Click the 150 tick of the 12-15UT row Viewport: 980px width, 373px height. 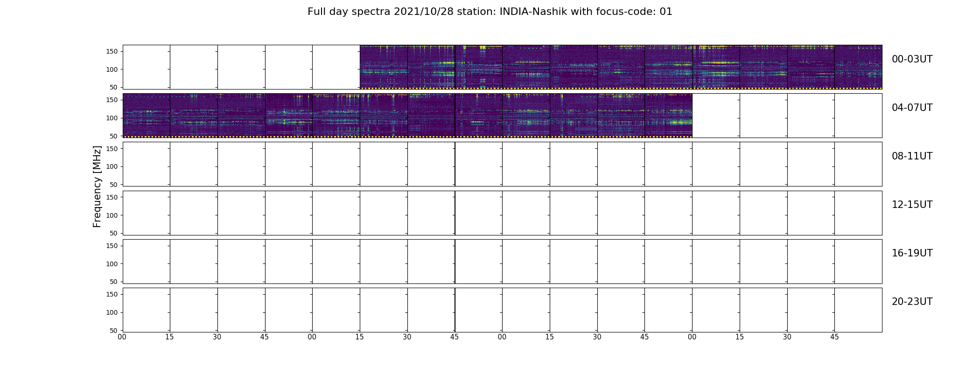pos(112,197)
